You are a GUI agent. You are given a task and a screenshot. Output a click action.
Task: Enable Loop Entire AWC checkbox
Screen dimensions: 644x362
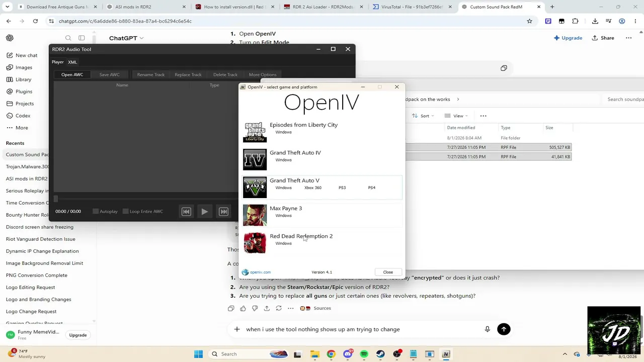[x=126, y=212]
